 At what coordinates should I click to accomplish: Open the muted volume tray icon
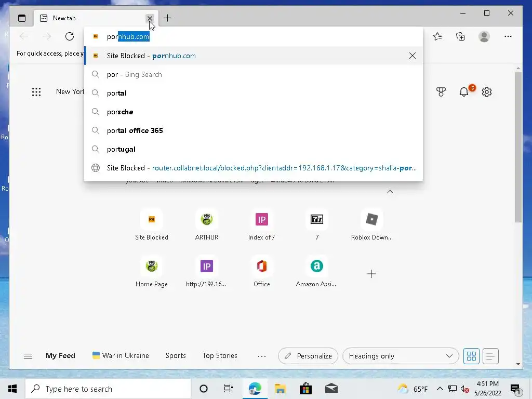(465, 389)
